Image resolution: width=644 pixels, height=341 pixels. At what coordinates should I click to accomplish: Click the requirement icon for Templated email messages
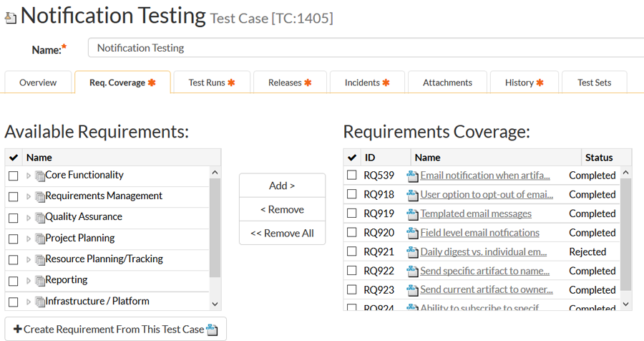tap(412, 214)
